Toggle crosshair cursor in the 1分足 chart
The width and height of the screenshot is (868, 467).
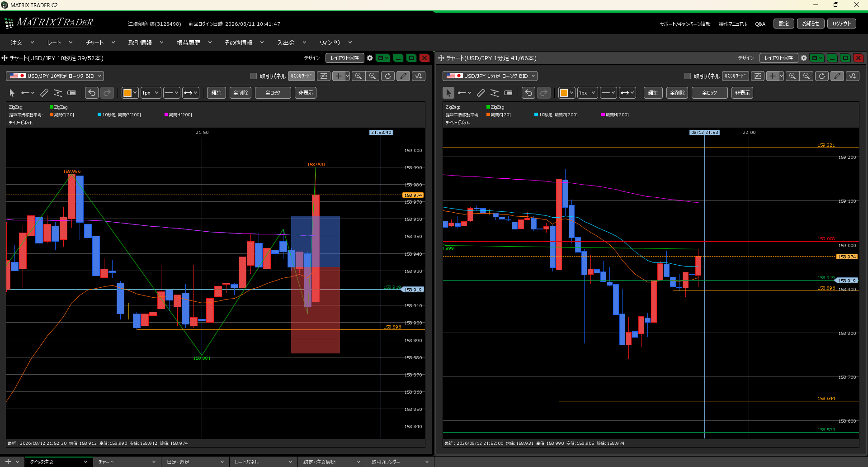click(772, 76)
